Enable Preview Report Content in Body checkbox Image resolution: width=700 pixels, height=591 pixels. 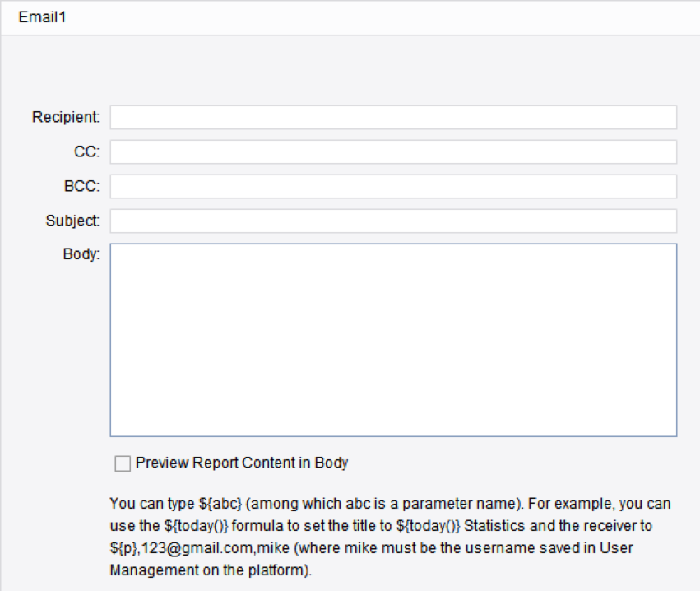coord(123,463)
